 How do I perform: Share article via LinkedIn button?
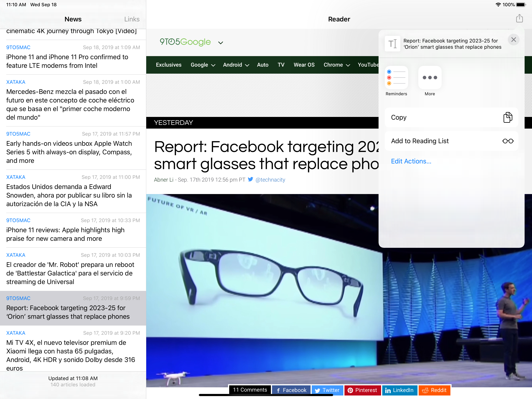coord(399,390)
